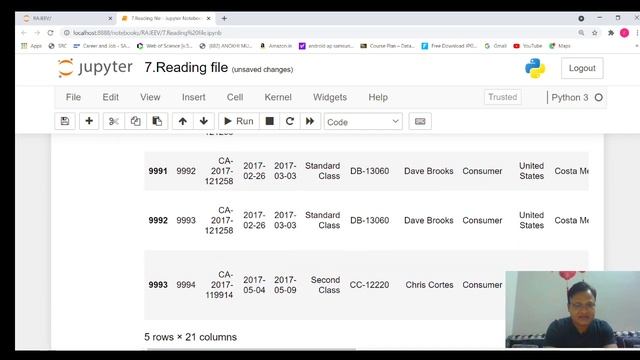Restart kernel and run all fast-forward icon

[310, 121]
